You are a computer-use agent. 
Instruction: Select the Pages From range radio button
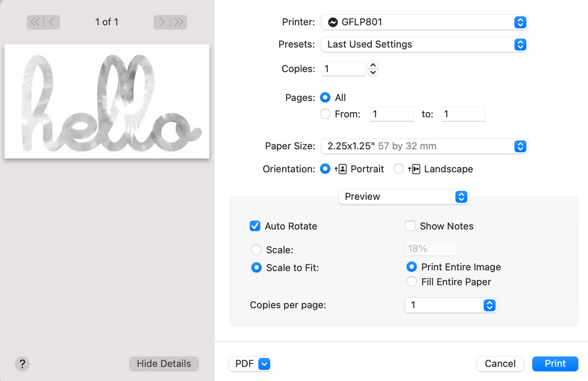pos(325,114)
